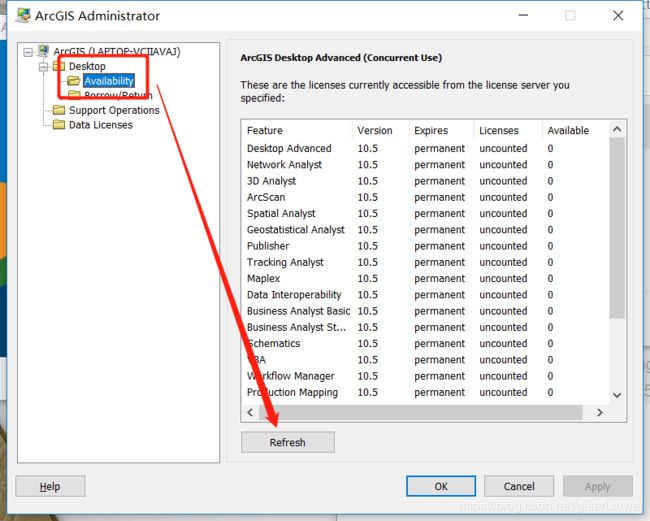Select the Maplex license row
The height and width of the screenshot is (521, 650).
[425, 278]
